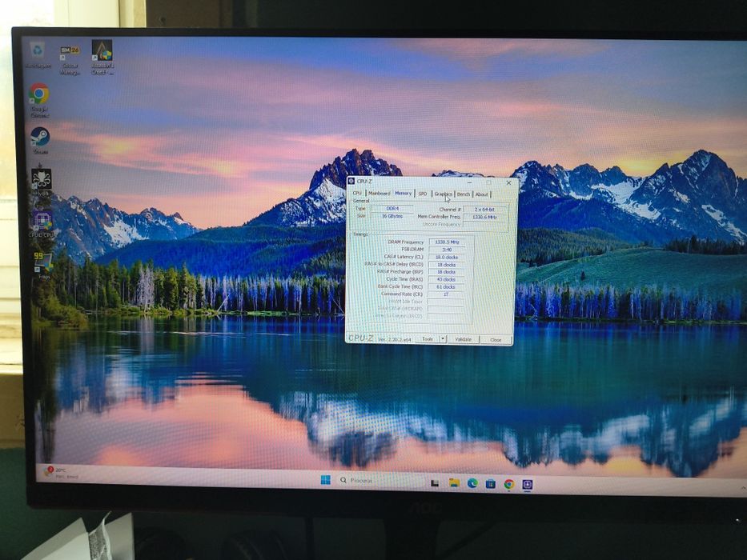Switch to the SPD tab
747x560 pixels.
pyautogui.click(x=423, y=194)
